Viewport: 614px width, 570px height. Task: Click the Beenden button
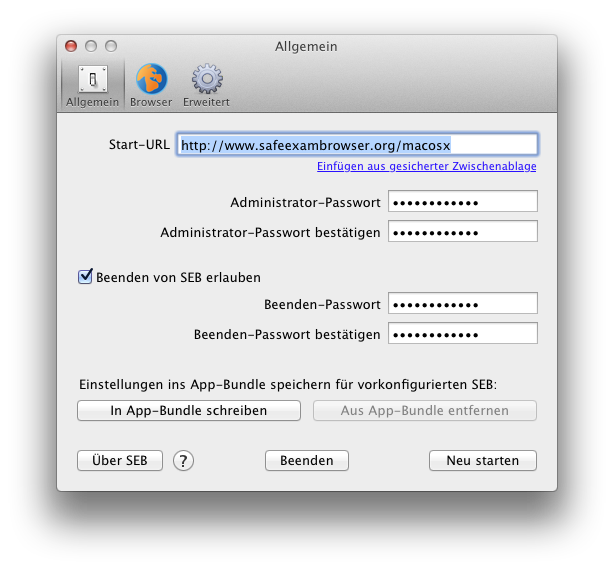[307, 460]
